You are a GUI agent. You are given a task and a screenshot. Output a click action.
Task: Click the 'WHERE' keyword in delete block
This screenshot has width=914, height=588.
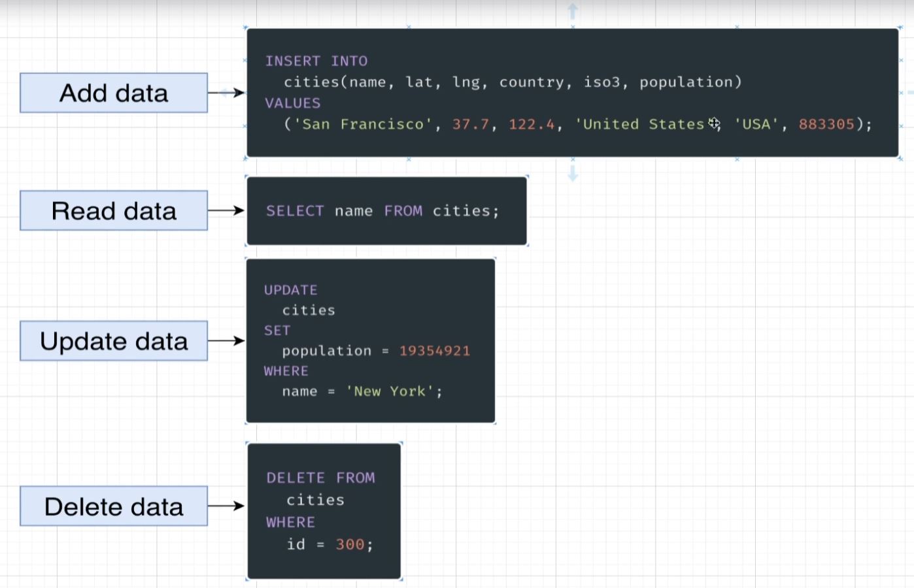[290, 522]
